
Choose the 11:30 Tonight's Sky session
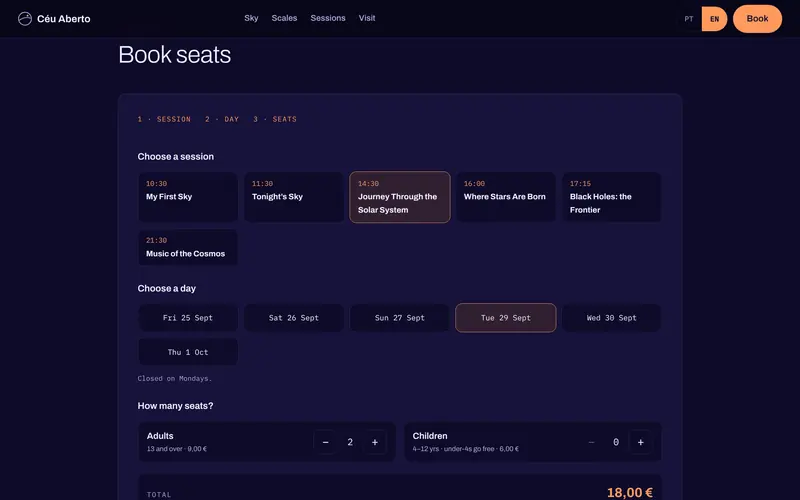tap(294, 197)
